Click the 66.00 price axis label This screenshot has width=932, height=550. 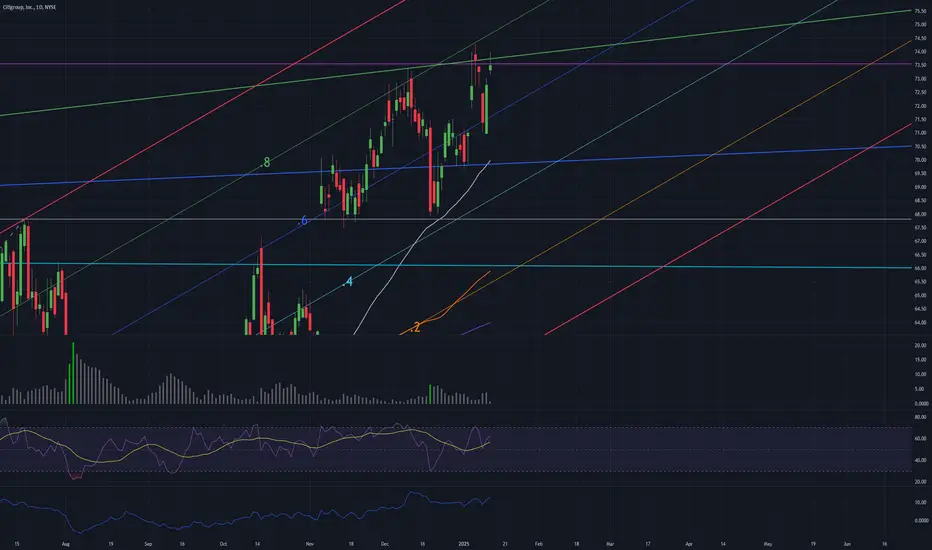tap(920, 268)
